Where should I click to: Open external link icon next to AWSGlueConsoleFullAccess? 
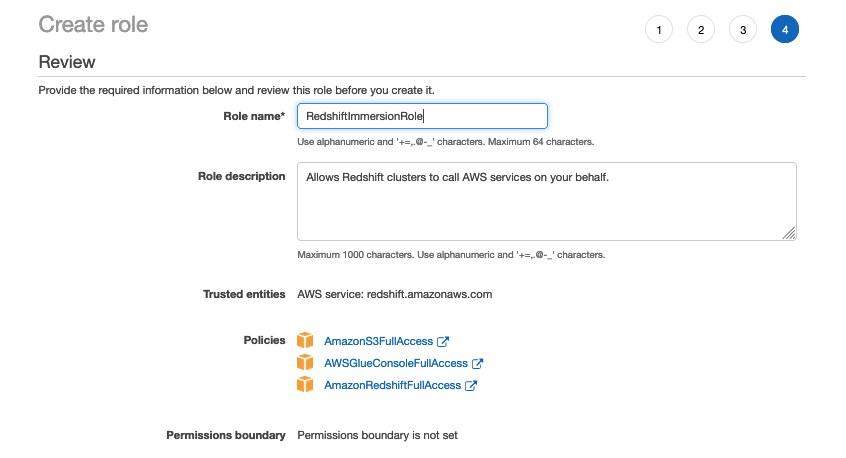click(x=477, y=363)
